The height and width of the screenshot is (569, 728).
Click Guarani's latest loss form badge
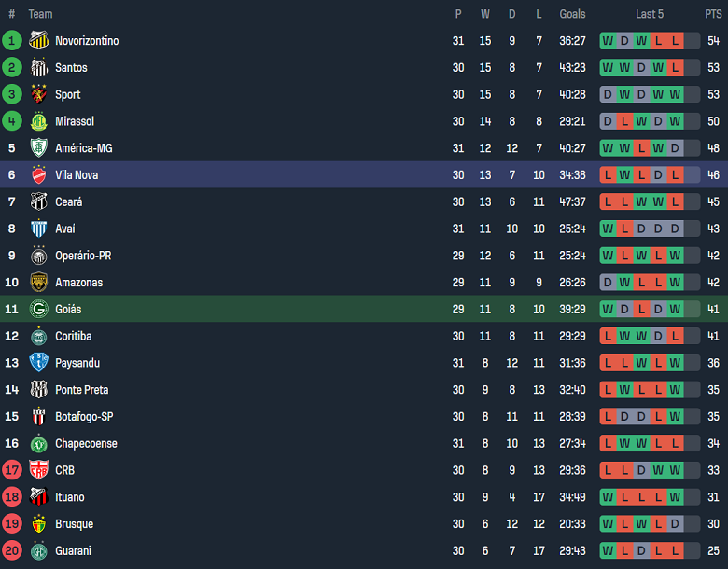[676, 551]
